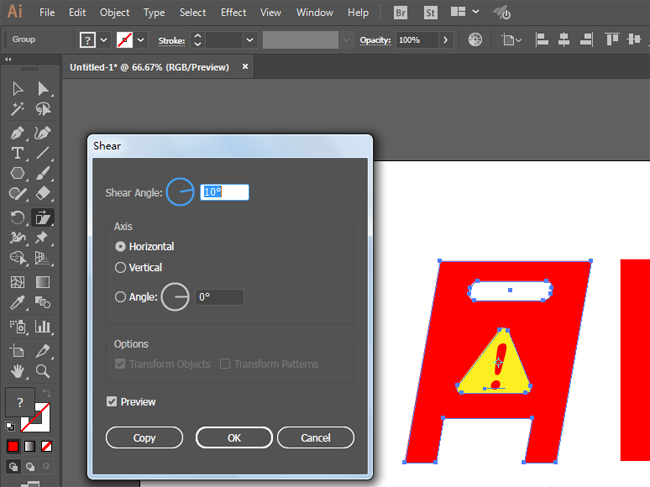Choose the Eyedropper tool
The height and width of the screenshot is (487, 650).
click(x=17, y=303)
